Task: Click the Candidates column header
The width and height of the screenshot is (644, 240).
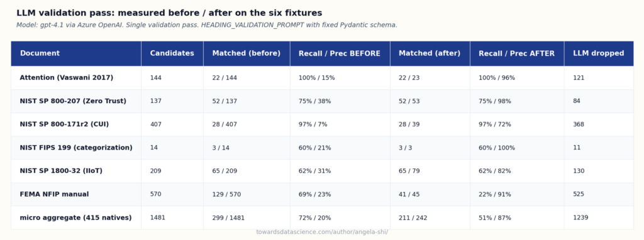Action: (172, 53)
